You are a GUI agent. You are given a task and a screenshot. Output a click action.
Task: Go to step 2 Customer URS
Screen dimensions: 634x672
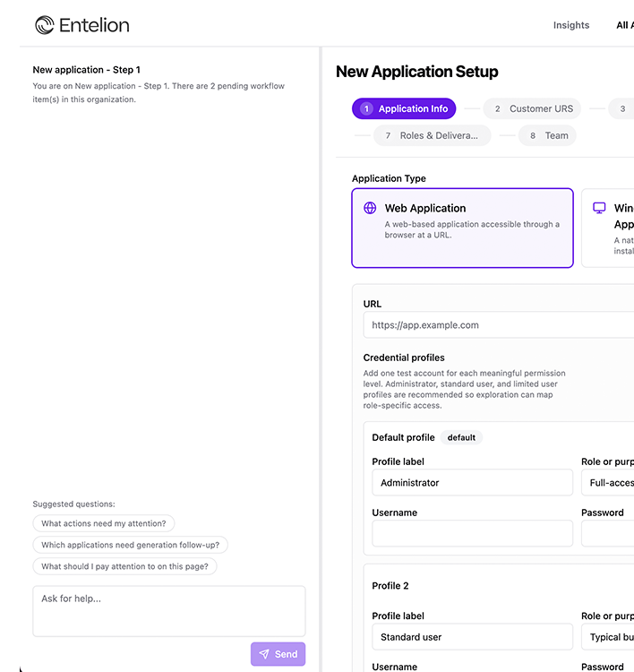click(x=532, y=108)
